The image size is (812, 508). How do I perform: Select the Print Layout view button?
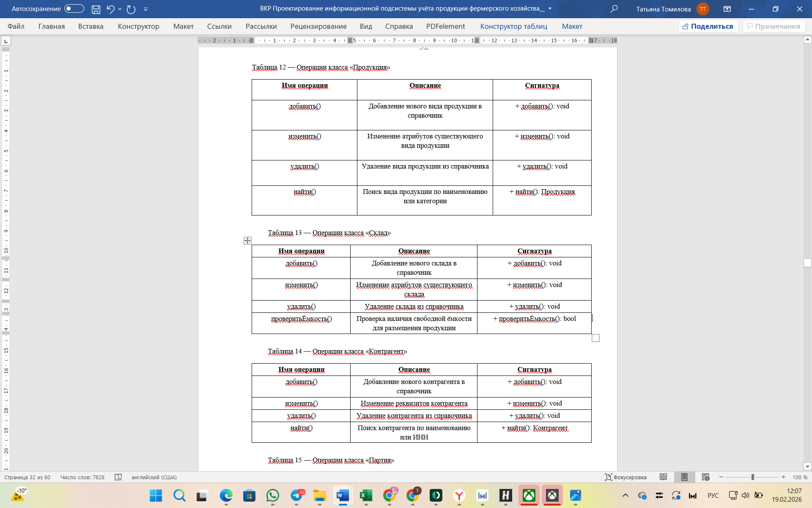click(x=684, y=477)
